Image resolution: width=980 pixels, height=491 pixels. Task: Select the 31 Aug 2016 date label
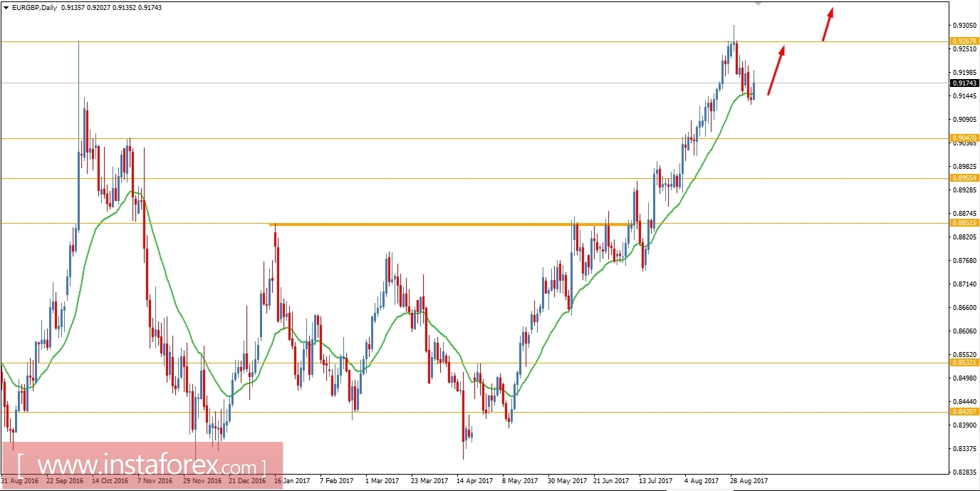19,481
